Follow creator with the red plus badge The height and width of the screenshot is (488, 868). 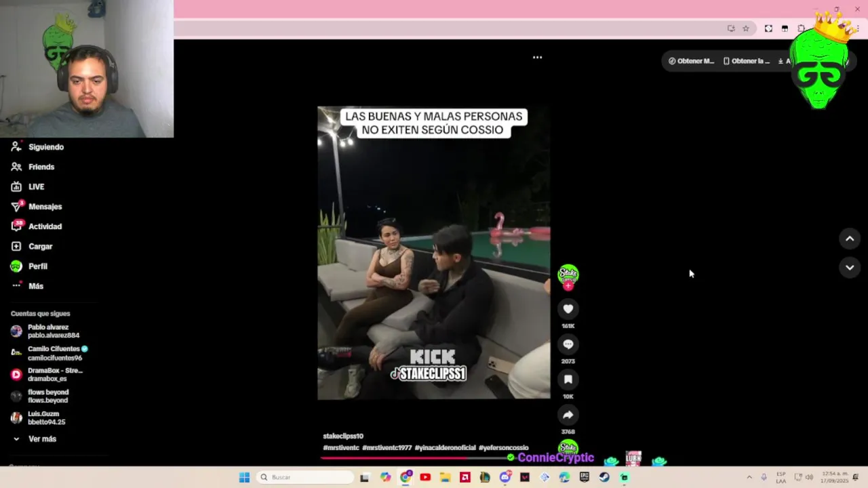point(568,286)
